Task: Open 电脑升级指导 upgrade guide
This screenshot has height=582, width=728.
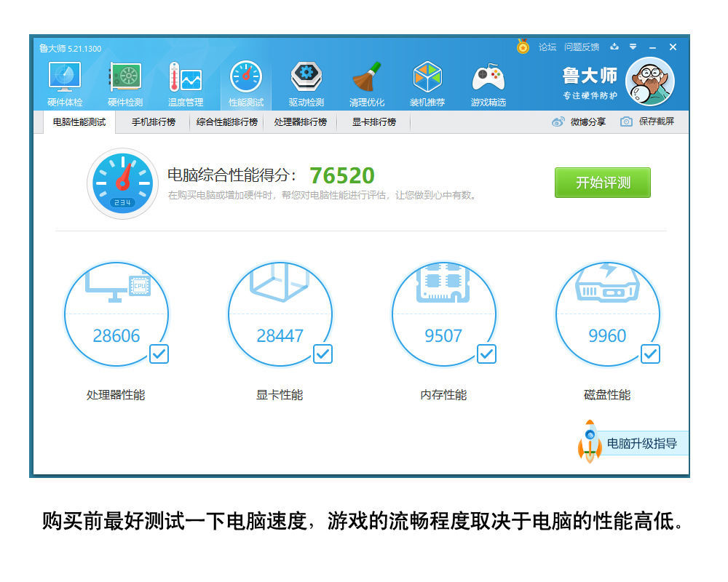Action: [642, 443]
